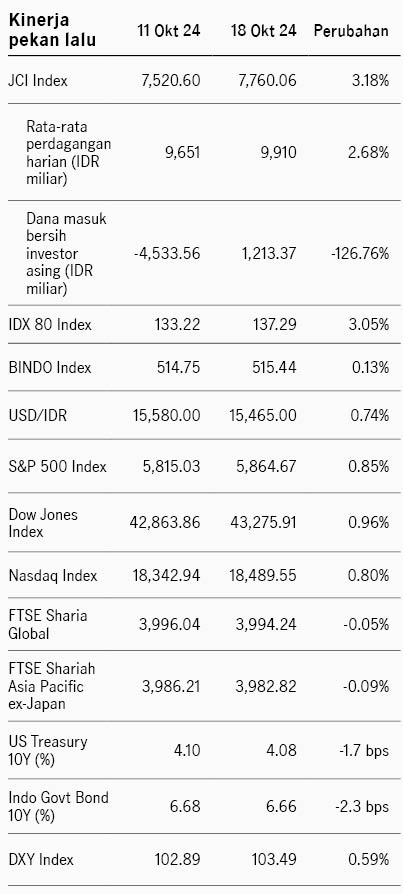Select the FTSE Sharia Global label
This screenshot has width=403, height=894.
[47, 625]
